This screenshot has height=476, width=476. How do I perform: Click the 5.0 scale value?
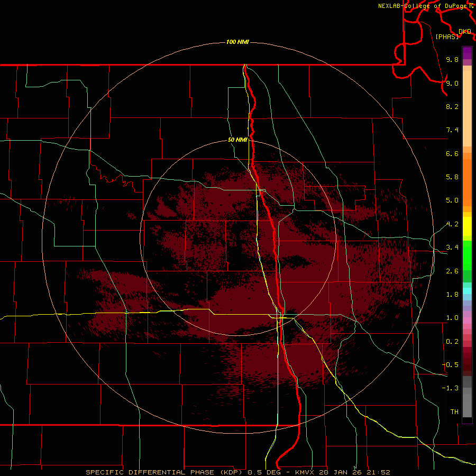tap(452, 200)
